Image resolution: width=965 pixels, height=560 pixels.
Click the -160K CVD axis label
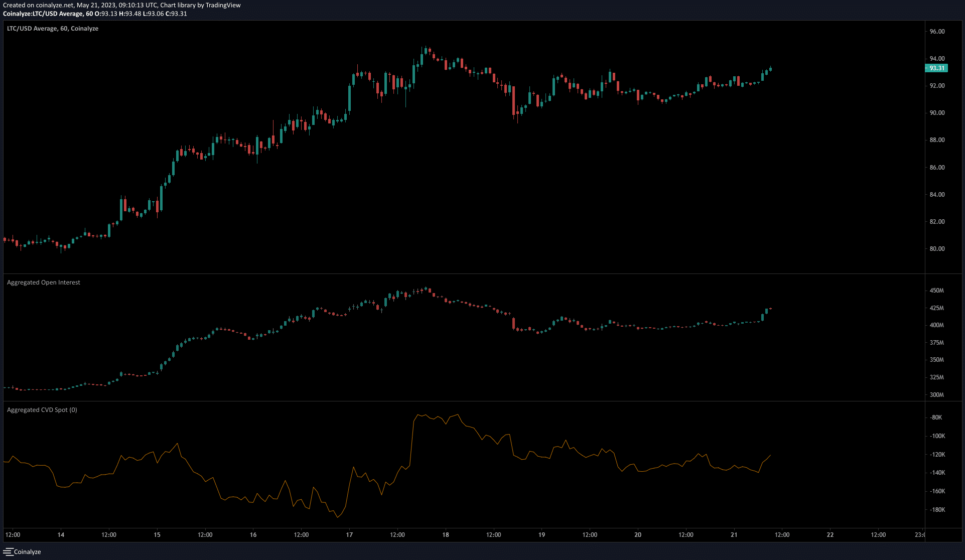[x=937, y=491]
